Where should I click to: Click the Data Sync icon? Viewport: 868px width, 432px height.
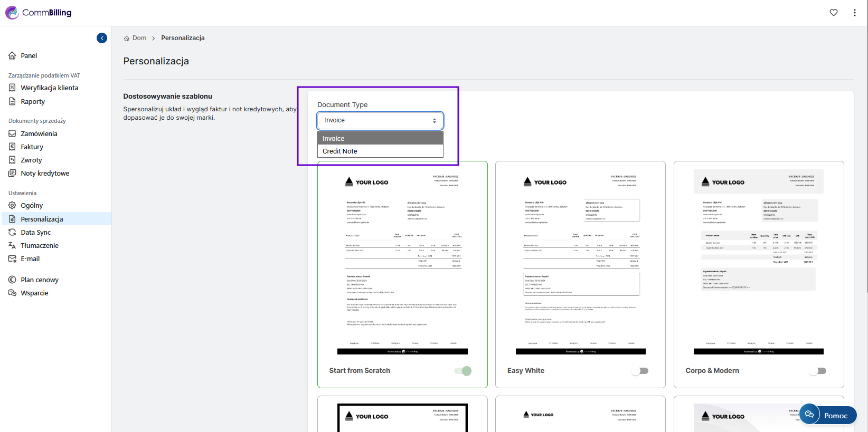click(12, 232)
